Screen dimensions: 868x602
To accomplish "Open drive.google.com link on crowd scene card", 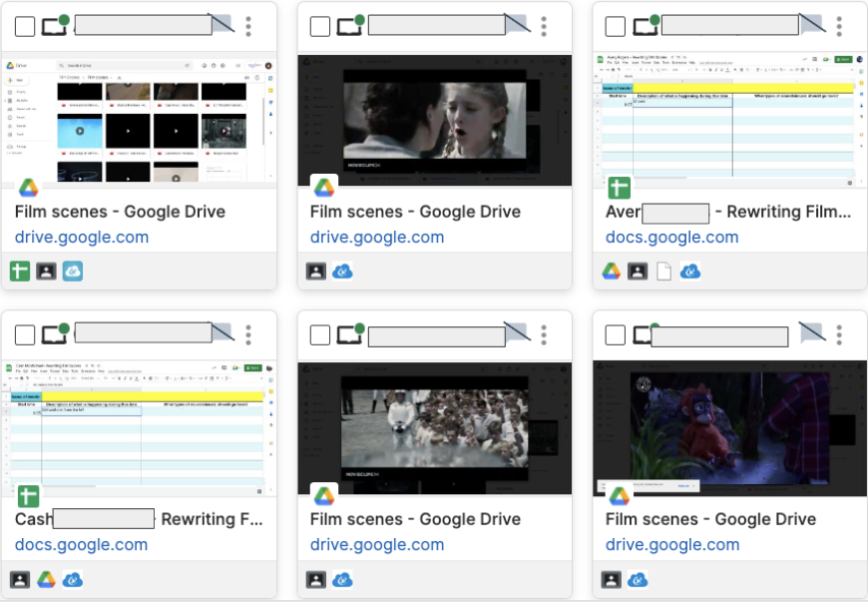I will [x=377, y=545].
